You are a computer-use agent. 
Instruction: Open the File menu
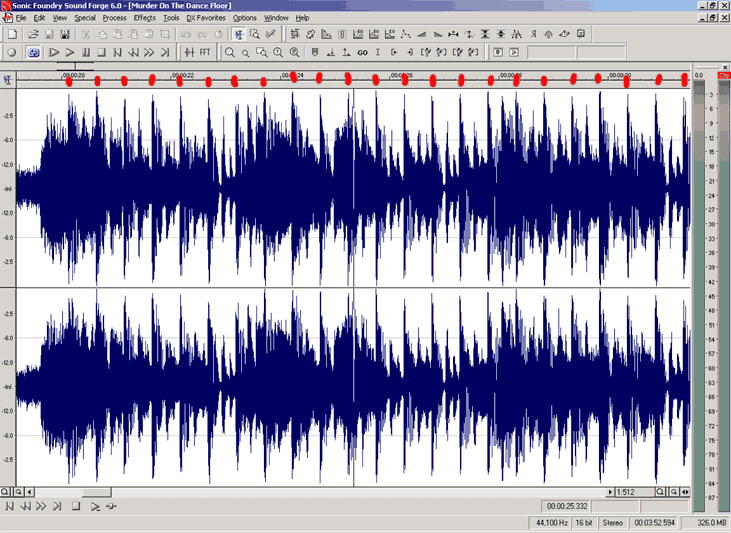21,18
